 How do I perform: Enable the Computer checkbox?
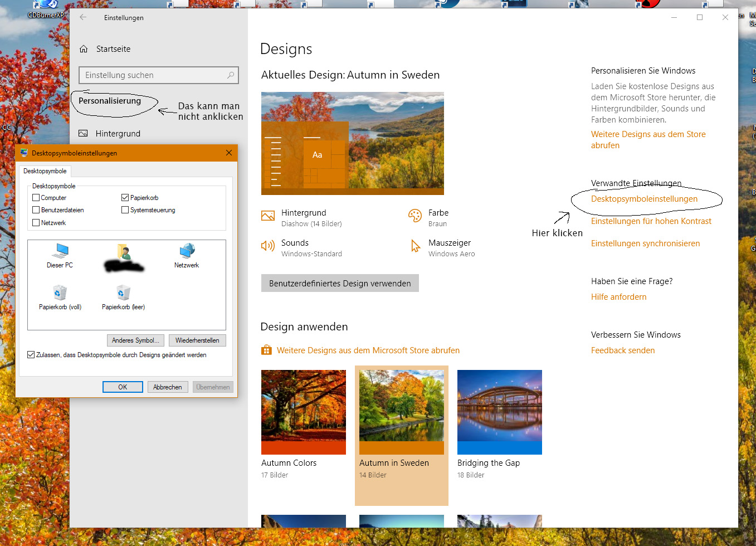(36, 198)
